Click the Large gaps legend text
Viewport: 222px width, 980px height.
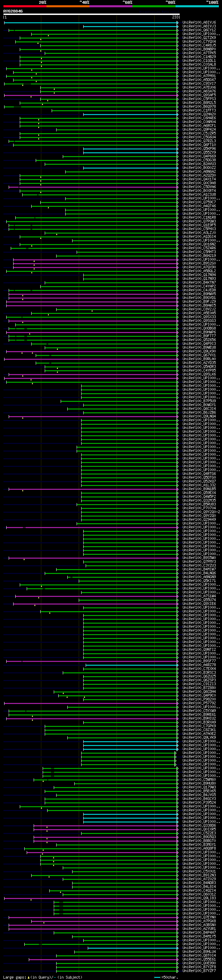[x=43, y=977]
